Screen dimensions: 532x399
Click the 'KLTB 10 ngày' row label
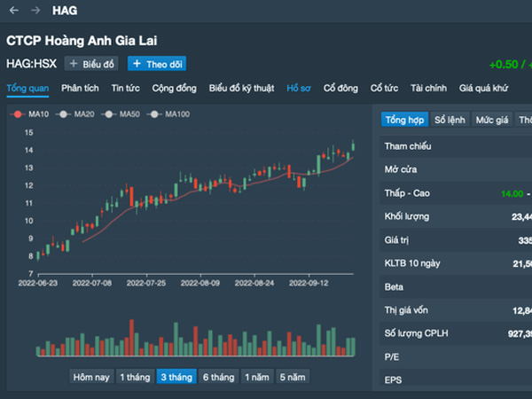pos(412,263)
